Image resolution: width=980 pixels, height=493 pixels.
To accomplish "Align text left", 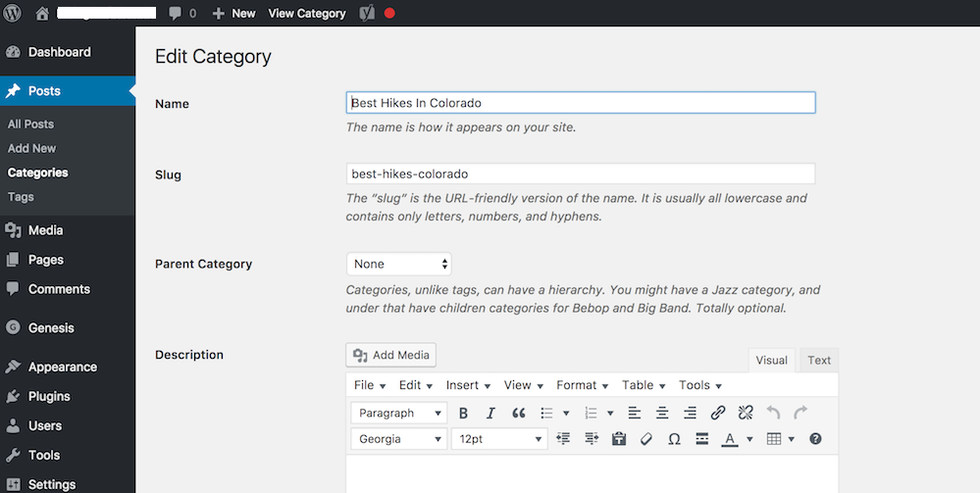I will (635, 413).
